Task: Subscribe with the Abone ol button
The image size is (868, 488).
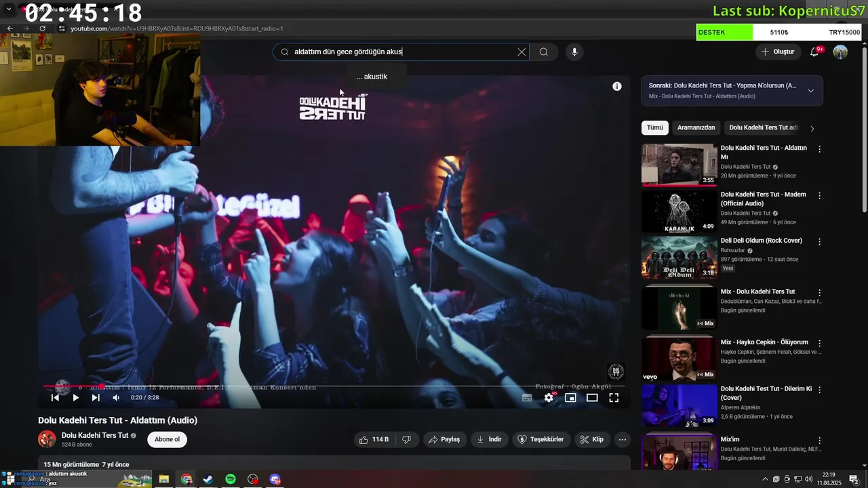Action: (167, 439)
